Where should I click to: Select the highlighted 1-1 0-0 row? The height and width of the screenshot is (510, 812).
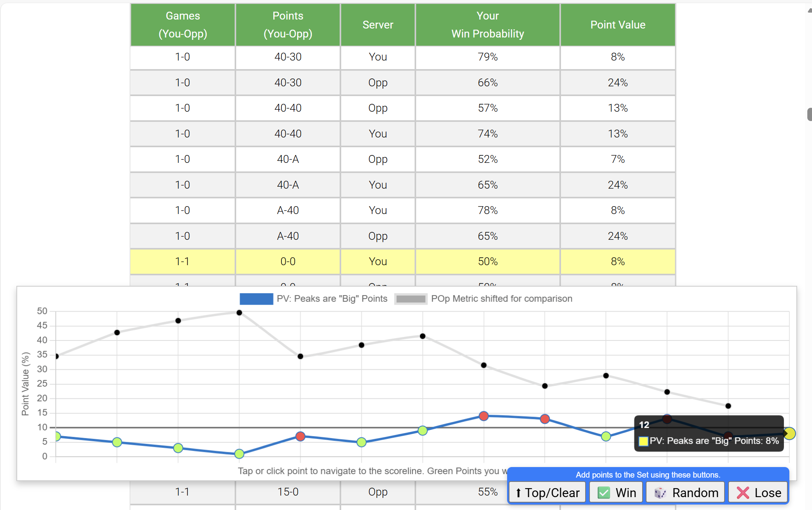click(x=403, y=261)
